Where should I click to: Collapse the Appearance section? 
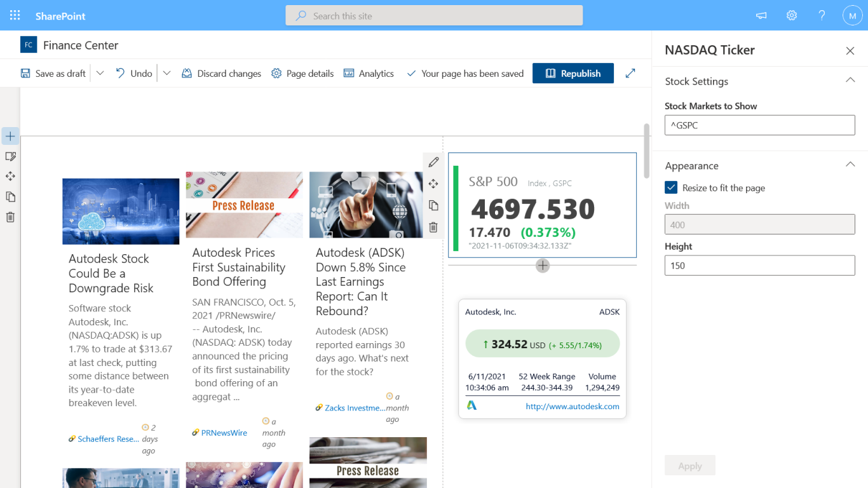(850, 165)
